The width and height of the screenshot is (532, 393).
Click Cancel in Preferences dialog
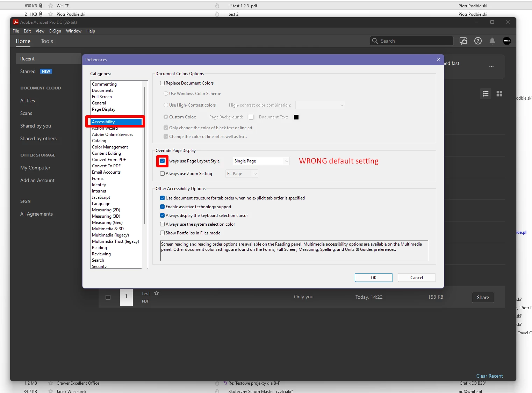417,277
